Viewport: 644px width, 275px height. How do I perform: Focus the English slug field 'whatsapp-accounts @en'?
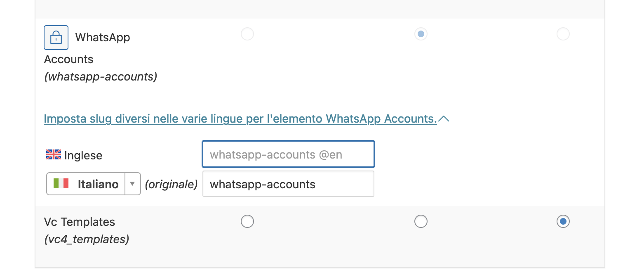[x=289, y=154]
